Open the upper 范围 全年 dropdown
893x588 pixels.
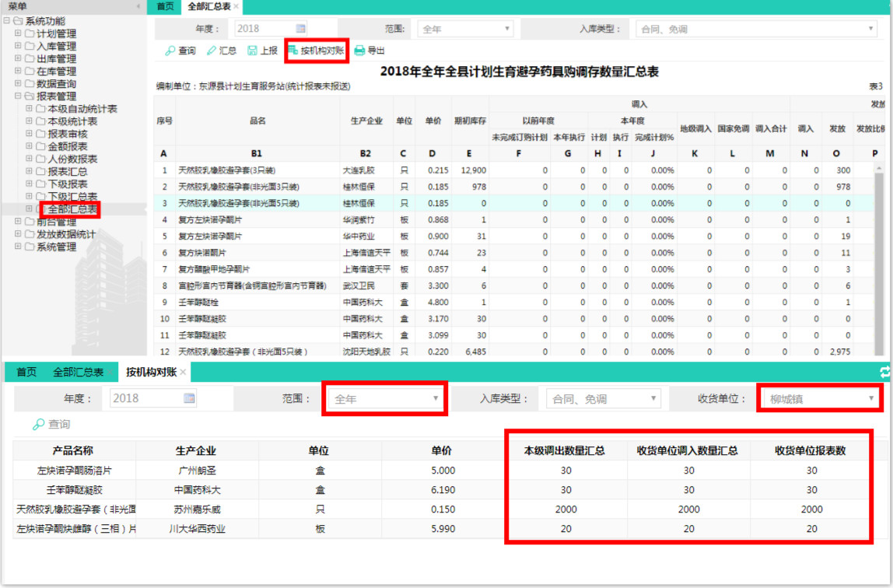(464, 29)
